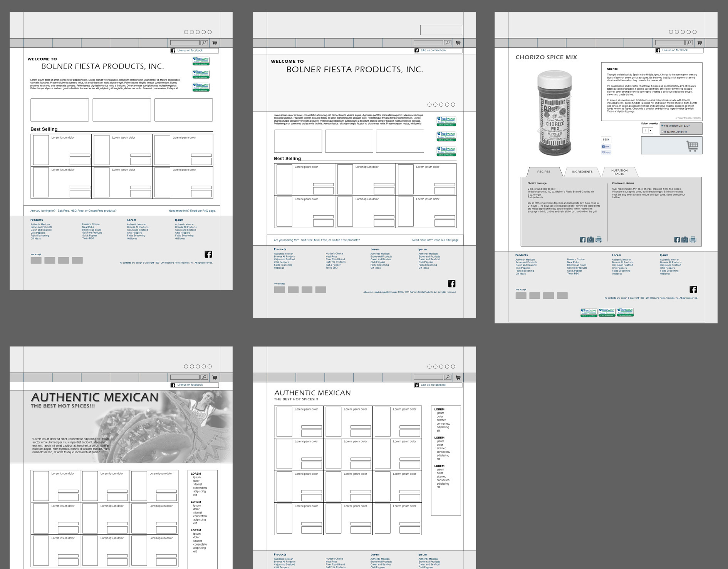728x569 pixels.
Task: Click 'Like us on facebook' on the Chorizo page
Action: 679,50
